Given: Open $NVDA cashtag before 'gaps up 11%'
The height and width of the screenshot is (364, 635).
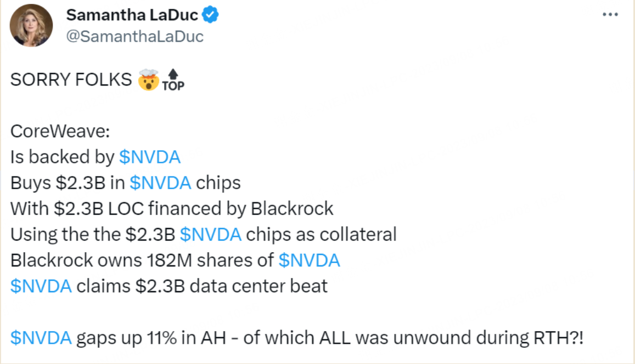Looking at the screenshot, I should (x=41, y=338).
